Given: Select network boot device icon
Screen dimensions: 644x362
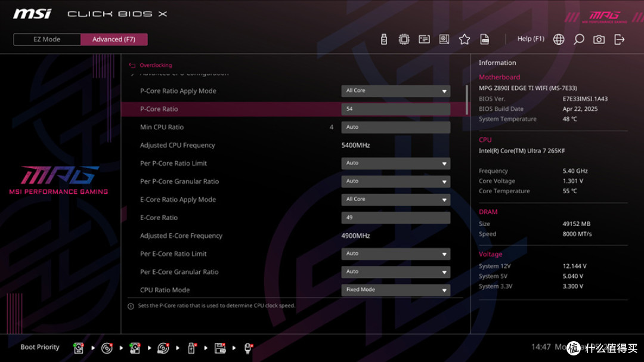Looking at the screenshot, I should pyautogui.click(x=248, y=348).
